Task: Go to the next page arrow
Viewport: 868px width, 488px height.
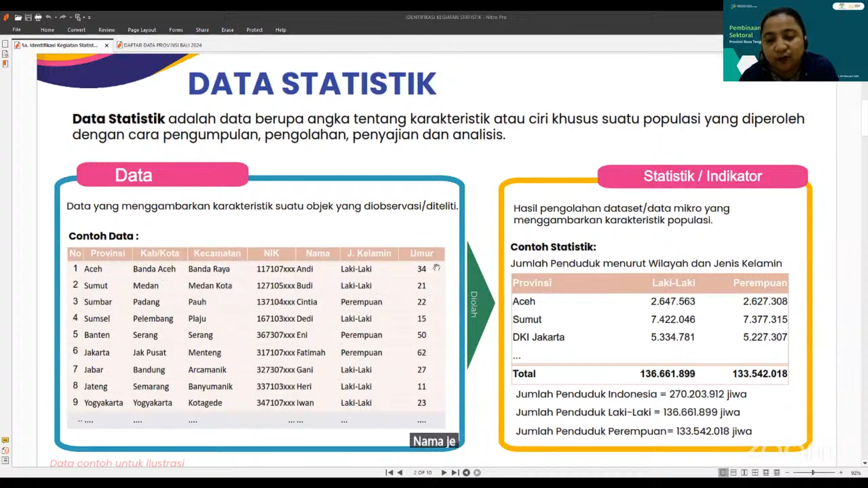Action: 444,473
